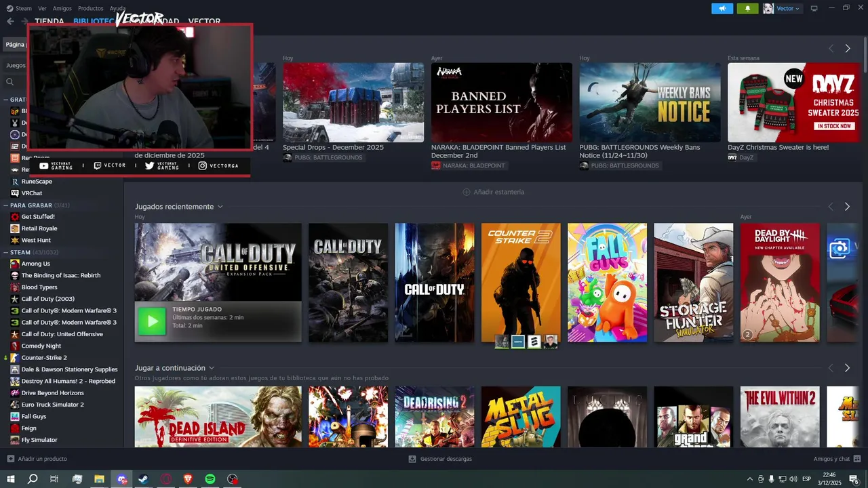
Task: Open Dead Island Definitive Edition cover
Action: coord(218,417)
